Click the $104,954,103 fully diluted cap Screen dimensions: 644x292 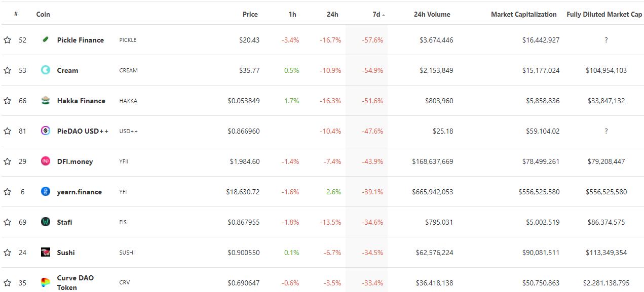tap(606, 70)
